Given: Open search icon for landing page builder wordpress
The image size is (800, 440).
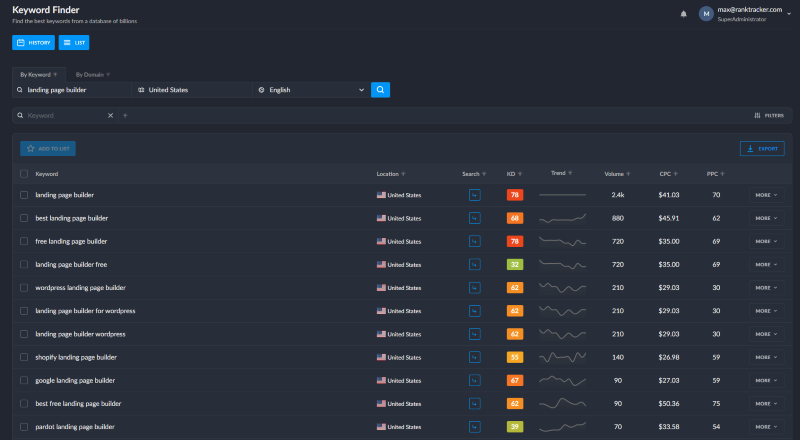Looking at the screenshot, I should (474, 334).
